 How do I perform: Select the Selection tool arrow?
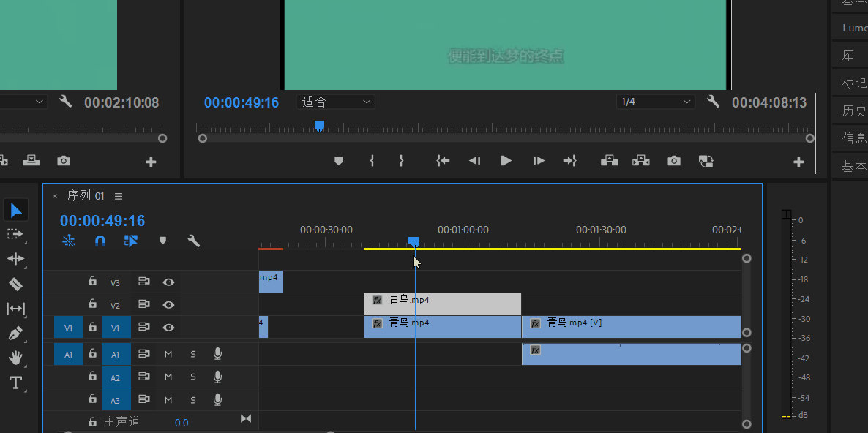click(x=16, y=210)
